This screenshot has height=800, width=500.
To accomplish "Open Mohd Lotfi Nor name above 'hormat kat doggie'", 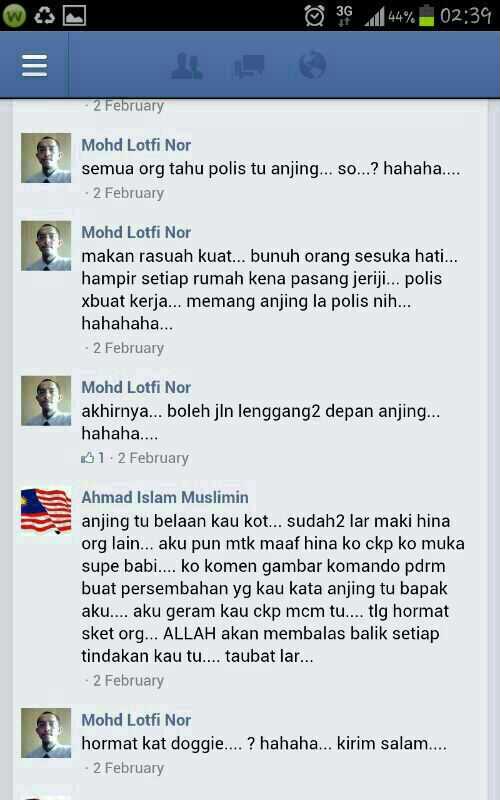I will tap(136, 720).
